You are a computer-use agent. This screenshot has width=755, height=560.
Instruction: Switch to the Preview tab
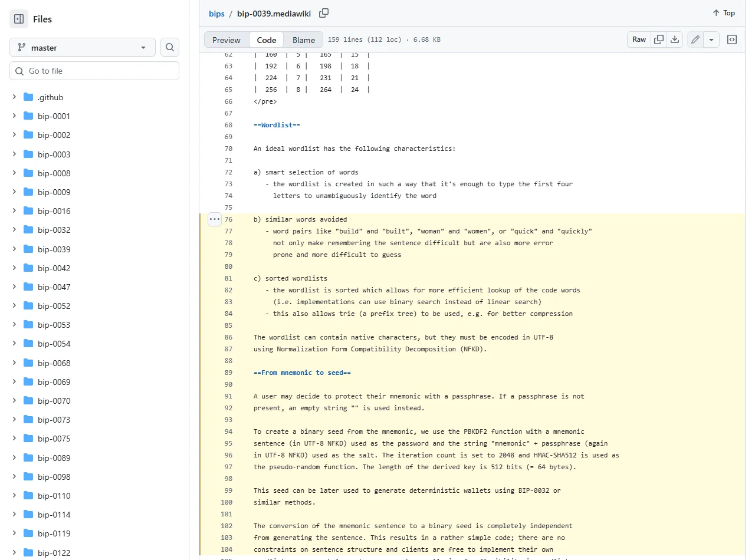click(x=226, y=39)
